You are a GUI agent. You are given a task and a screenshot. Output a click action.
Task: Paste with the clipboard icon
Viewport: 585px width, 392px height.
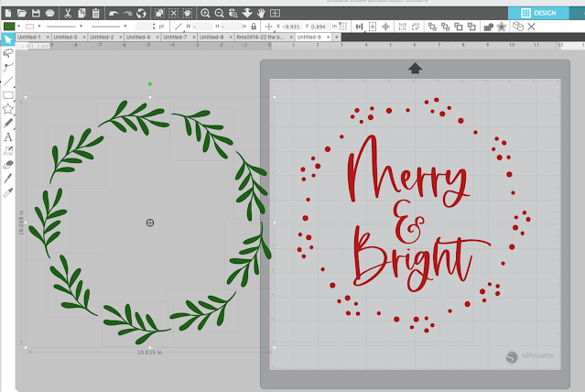coord(95,14)
